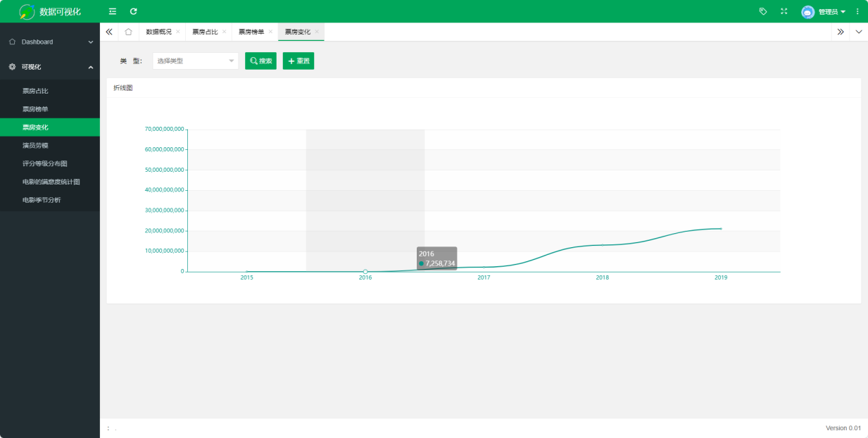The width and height of the screenshot is (868, 438).
Task: Open the 选择类型 dropdown
Action: pos(196,61)
